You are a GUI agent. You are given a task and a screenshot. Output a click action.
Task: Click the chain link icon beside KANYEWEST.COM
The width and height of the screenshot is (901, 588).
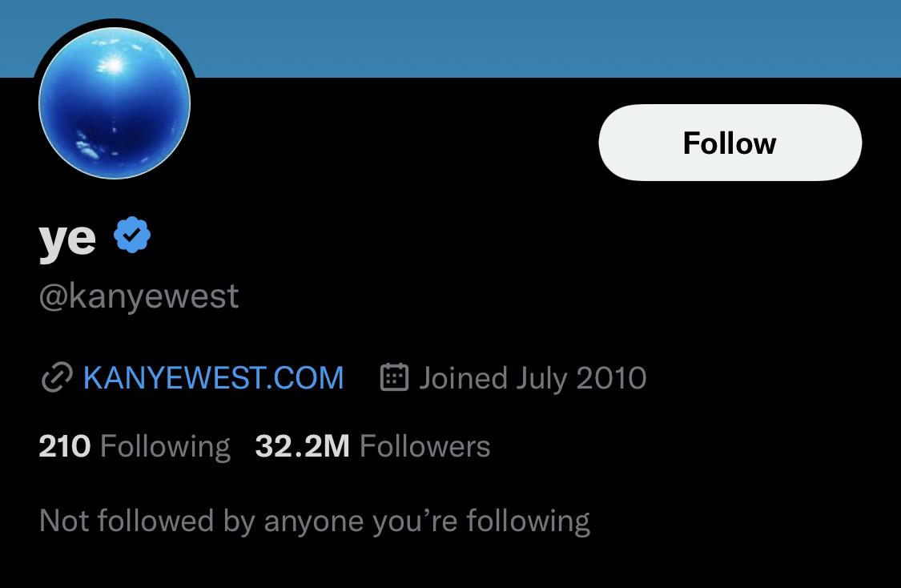point(57,377)
